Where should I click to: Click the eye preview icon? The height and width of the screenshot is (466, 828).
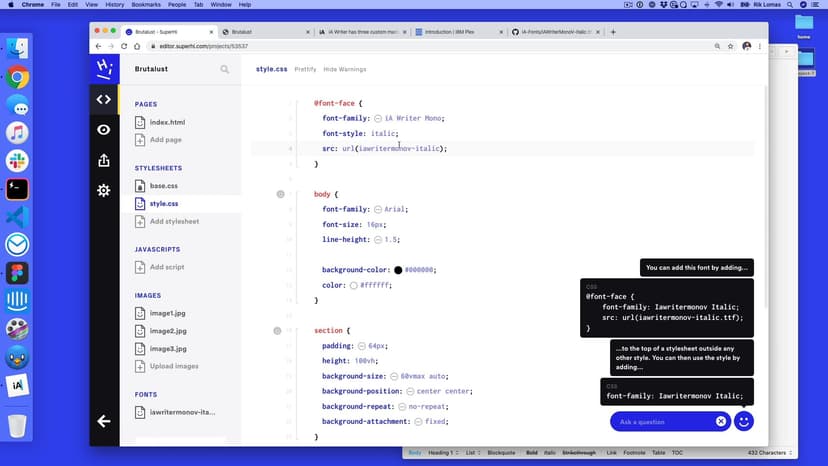point(104,130)
